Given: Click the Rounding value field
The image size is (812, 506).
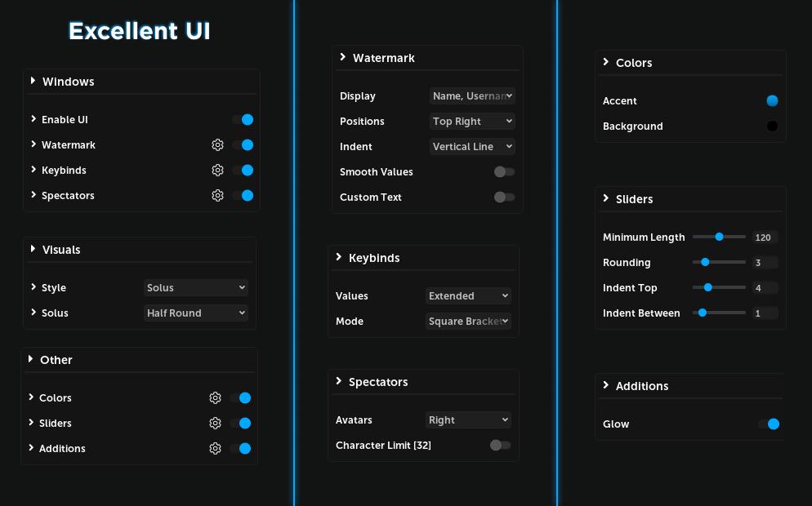Looking at the screenshot, I should (765, 263).
